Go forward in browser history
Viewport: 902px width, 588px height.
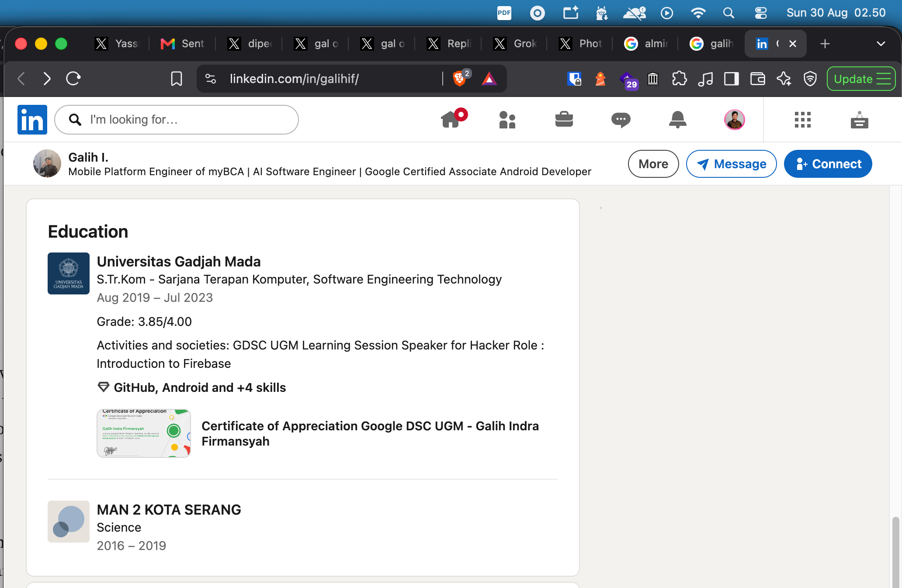click(x=47, y=79)
